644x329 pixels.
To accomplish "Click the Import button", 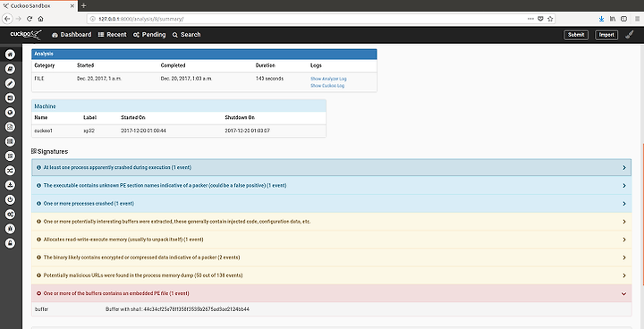I will [606, 35].
